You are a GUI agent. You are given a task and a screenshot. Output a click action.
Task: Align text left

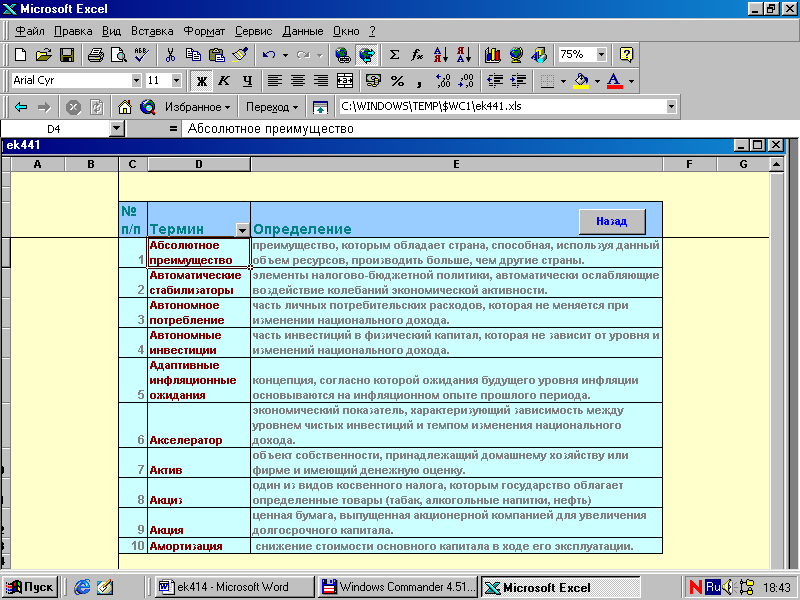click(x=275, y=81)
